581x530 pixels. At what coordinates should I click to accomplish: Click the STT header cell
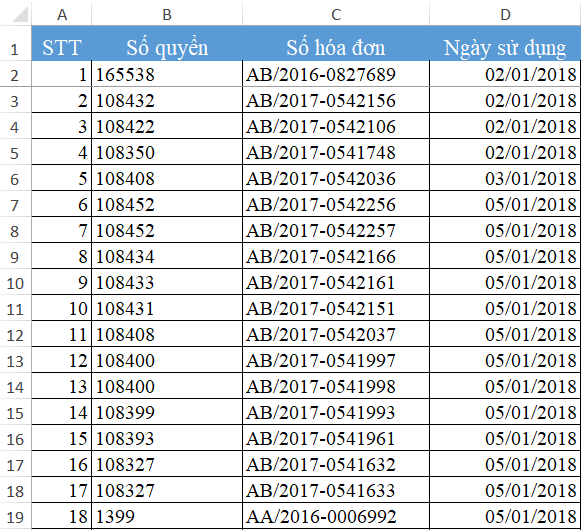[62, 43]
